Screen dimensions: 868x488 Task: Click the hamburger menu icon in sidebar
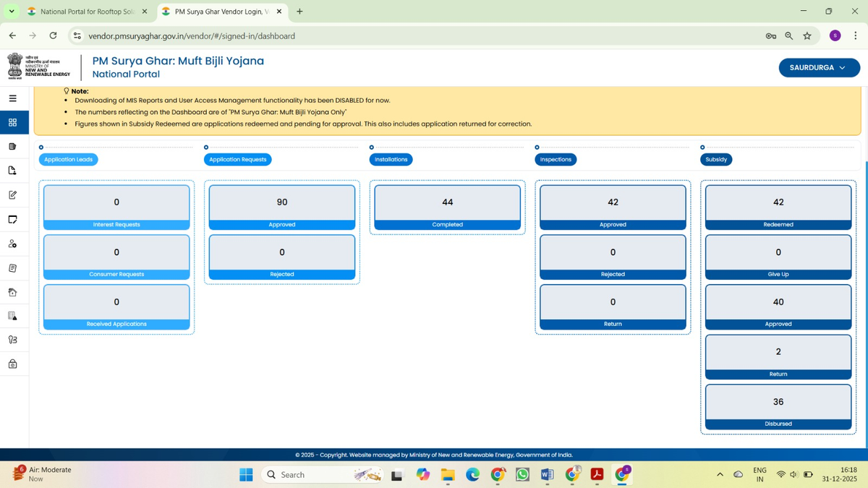tap(12, 98)
